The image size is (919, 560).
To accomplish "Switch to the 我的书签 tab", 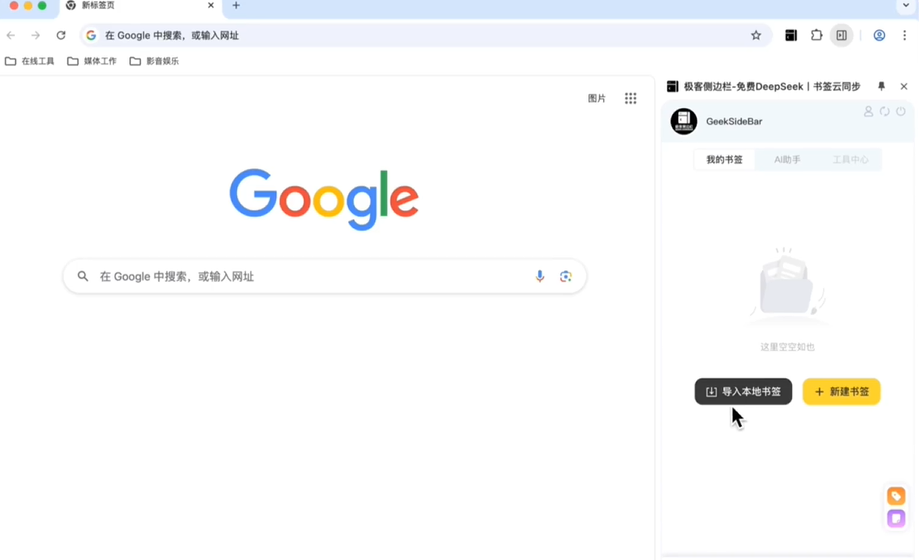I will pyautogui.click(x=724, y=159).
